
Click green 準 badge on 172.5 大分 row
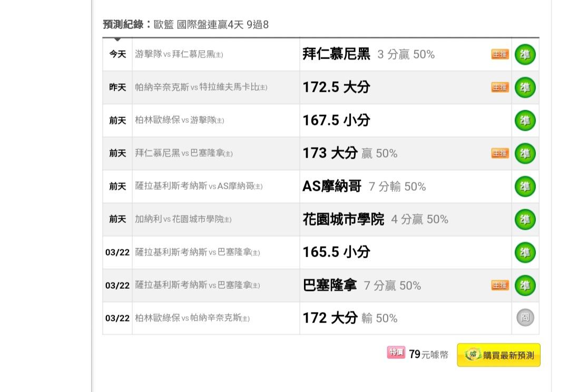pos(525,87)
